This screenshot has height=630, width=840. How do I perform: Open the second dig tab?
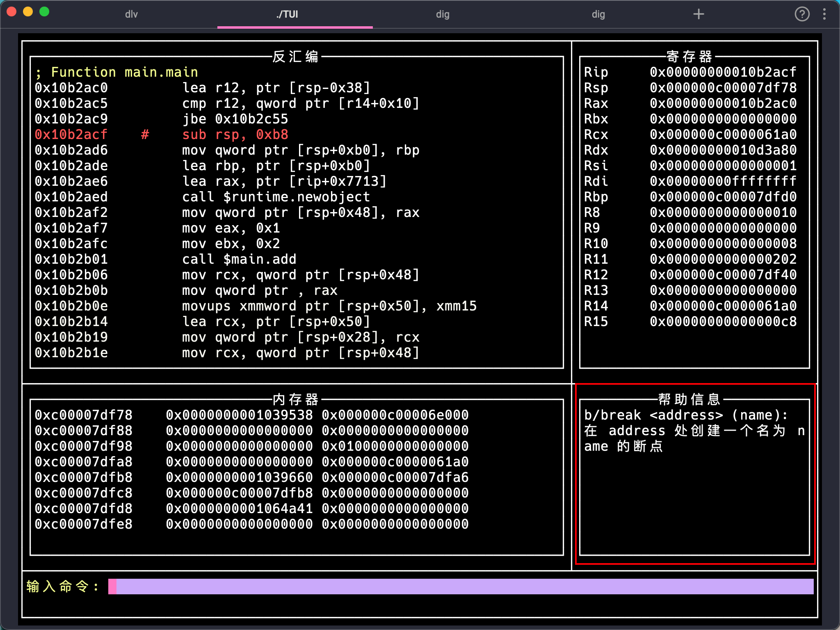(x=598, y=14)
